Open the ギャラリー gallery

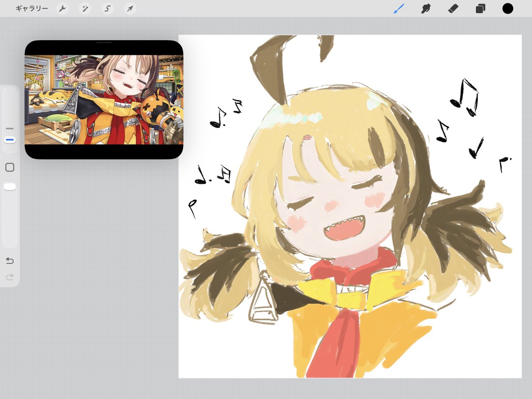point(32,8)
